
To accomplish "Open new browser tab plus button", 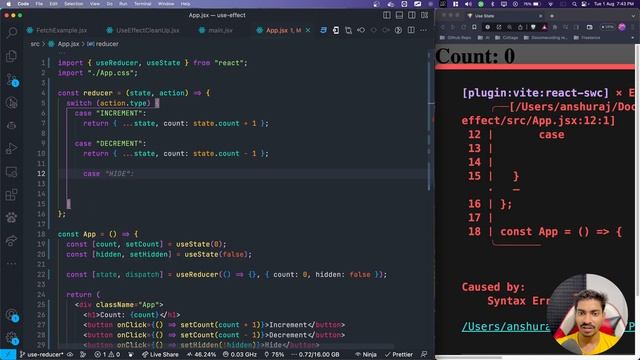I will tap(552, 16).
